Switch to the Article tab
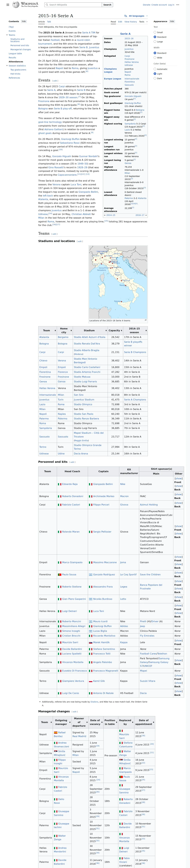This screenshot has height=868, width=190. 41,22
